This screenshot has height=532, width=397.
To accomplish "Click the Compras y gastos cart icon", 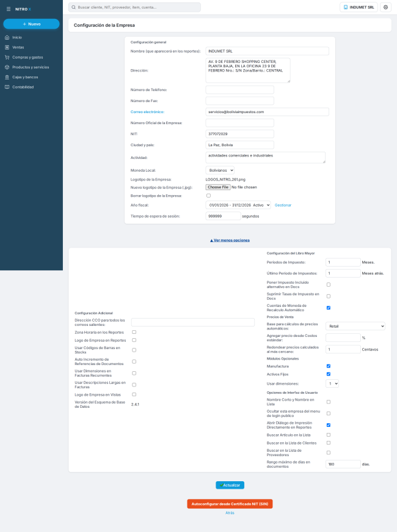I will (x=7, y=57).
